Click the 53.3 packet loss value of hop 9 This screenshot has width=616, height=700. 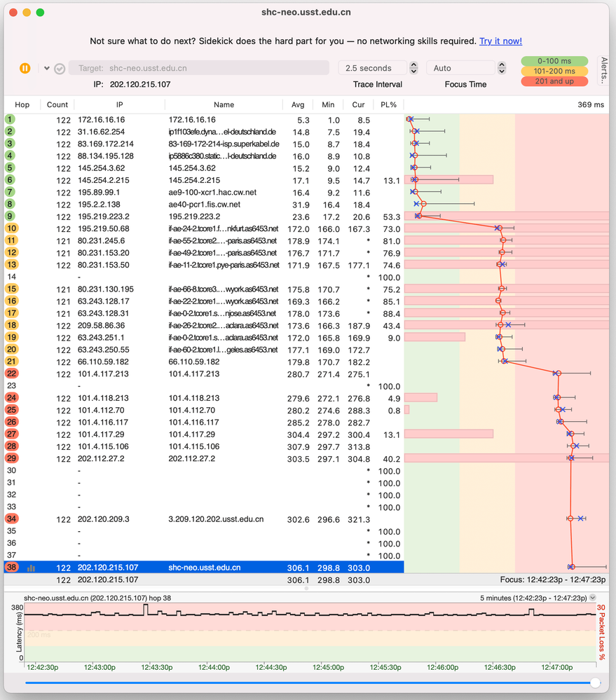(x=392, y=217)
